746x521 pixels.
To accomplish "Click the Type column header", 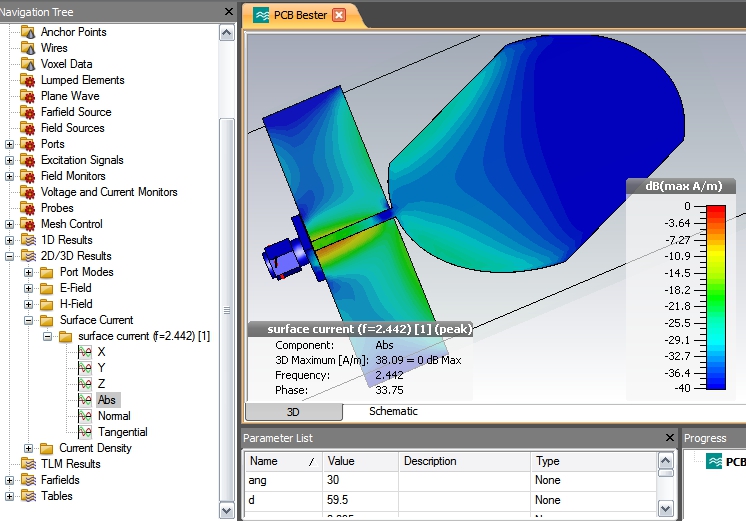I will pos(593,462).
